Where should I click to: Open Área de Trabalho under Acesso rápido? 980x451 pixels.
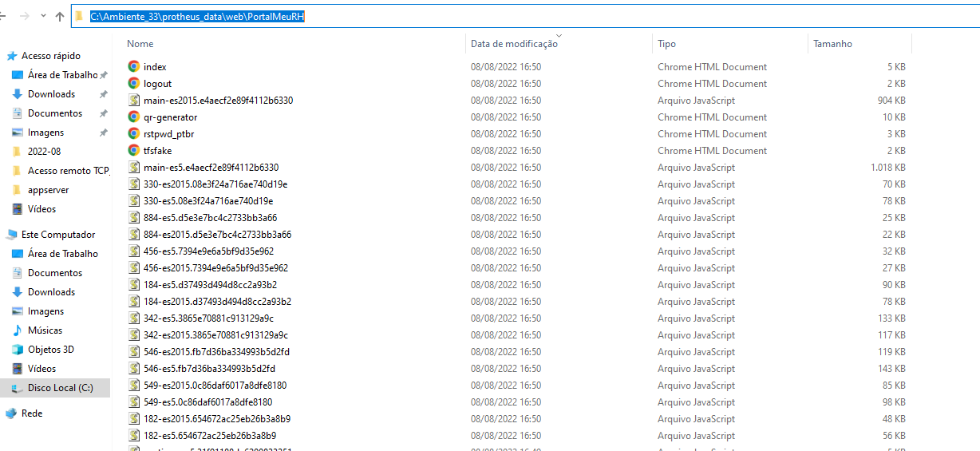tap(62, 75)
